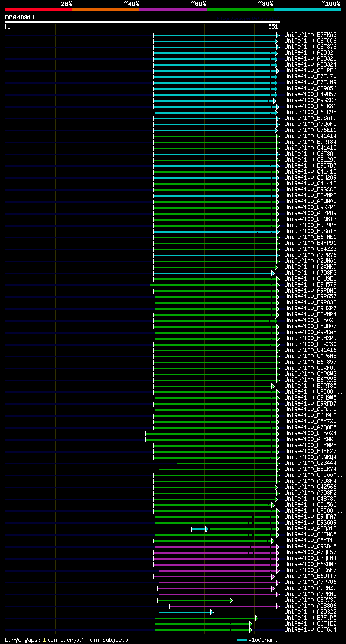Click the UniRef100_B3VMR4 label
This screenshot has width=346, height=644.
tap(310, 315)
